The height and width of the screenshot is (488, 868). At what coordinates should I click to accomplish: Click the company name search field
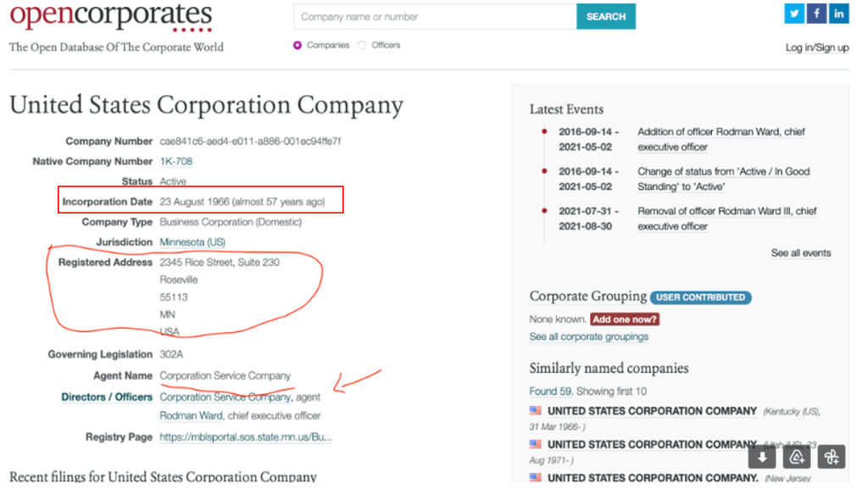tap(434, 16)
